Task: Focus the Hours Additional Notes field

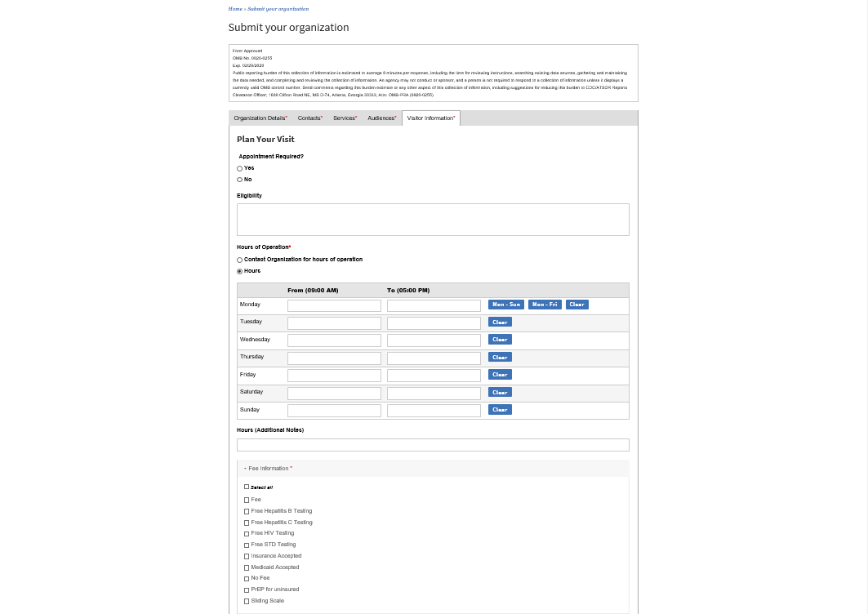Action: pyautogui.click(x=433, y=445)
